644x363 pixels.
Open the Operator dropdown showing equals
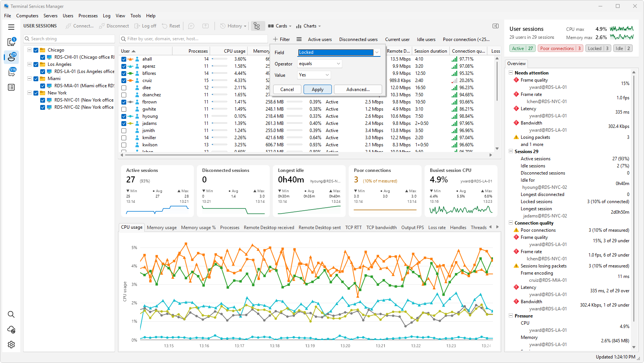click(x=320, y=64)
